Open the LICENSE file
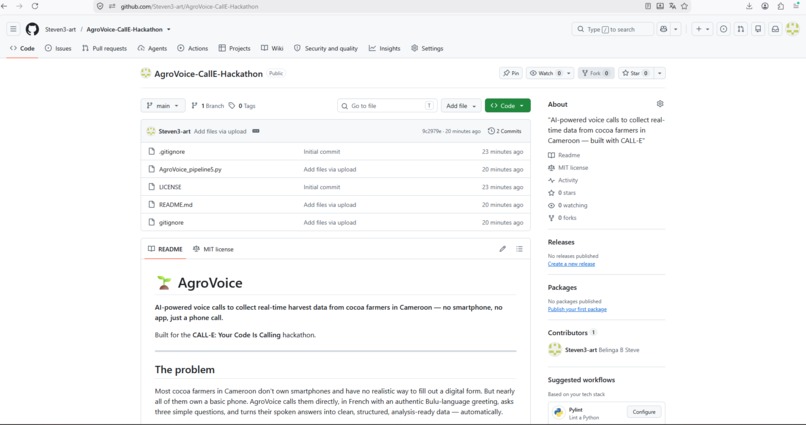 tap(170, 187)
